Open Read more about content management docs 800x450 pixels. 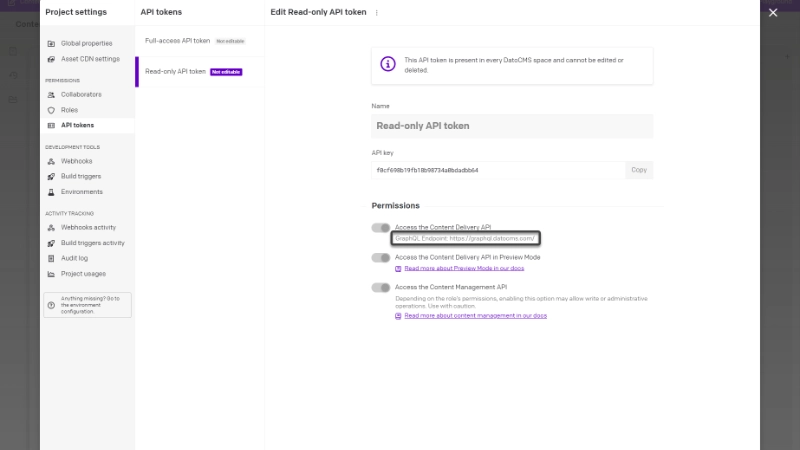pyautogui.click(x=476, y=316)
